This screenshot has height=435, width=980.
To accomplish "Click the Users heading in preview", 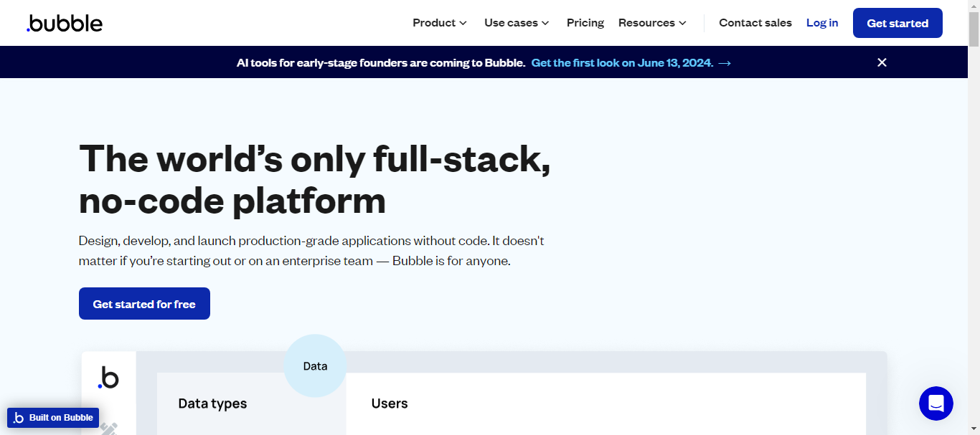I will pyautogui.click(x=390, y=403).
